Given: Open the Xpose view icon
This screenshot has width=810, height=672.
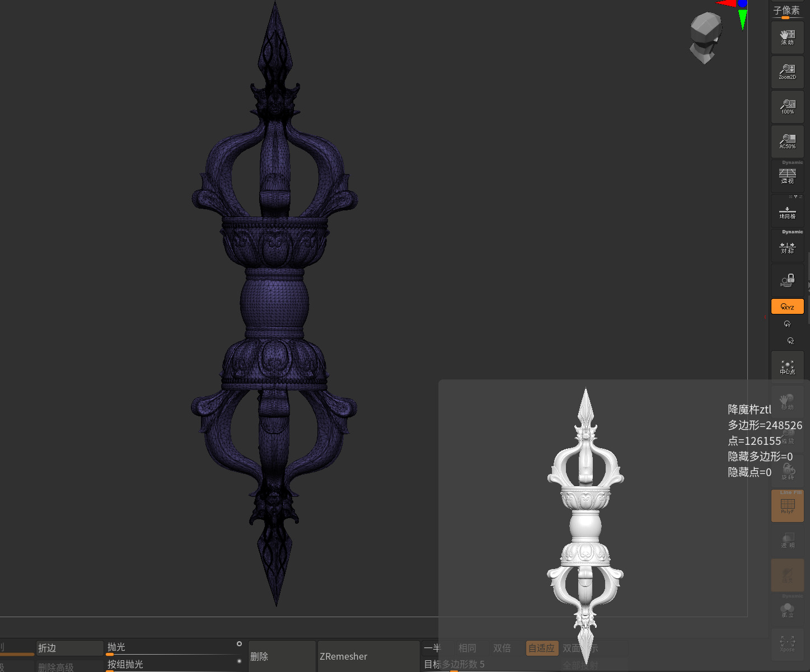Looking at the screenshot, I should 787,645.
